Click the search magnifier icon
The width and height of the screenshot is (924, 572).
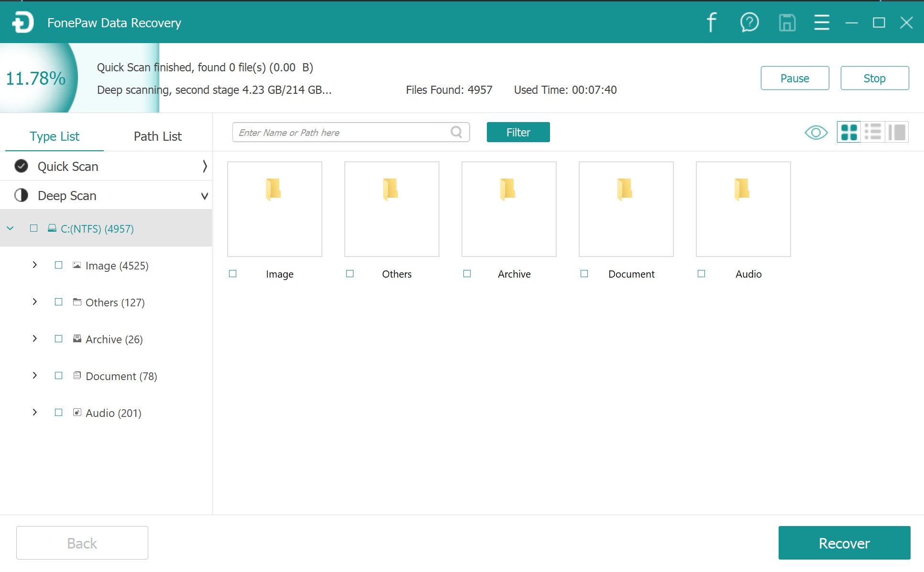[x=456, y=132]
